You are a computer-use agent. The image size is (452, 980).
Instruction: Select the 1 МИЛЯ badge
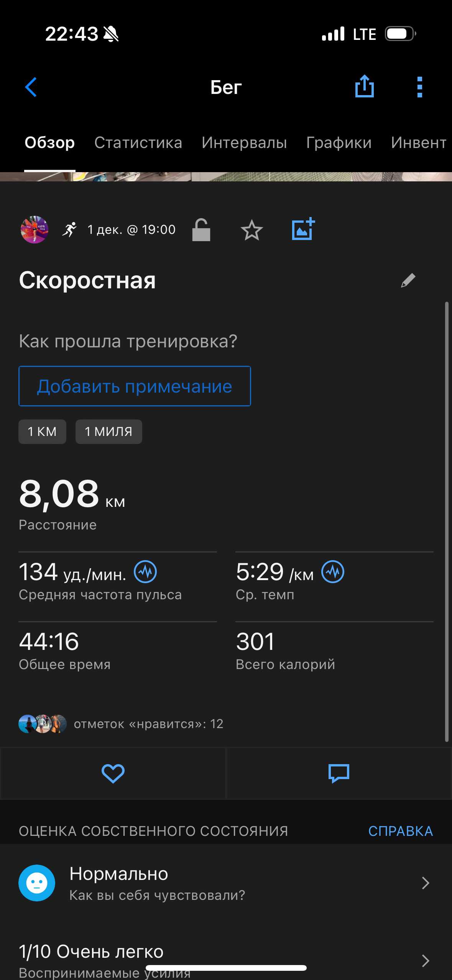click(x=109, y=432)
